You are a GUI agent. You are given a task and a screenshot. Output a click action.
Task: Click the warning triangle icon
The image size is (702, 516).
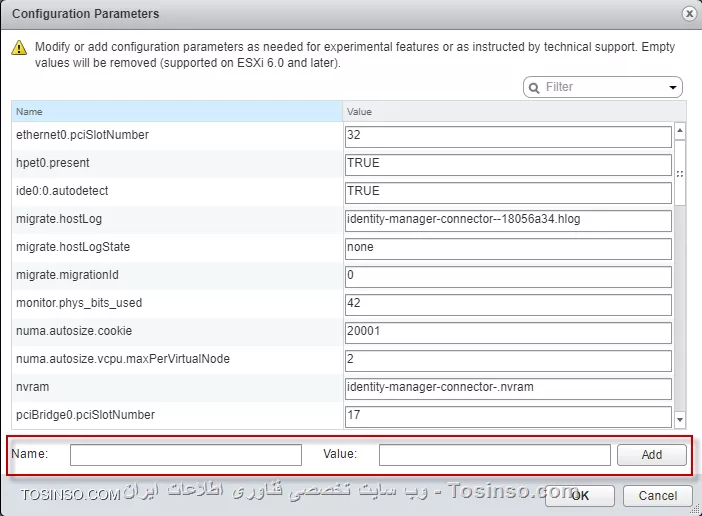coord(19,47)
